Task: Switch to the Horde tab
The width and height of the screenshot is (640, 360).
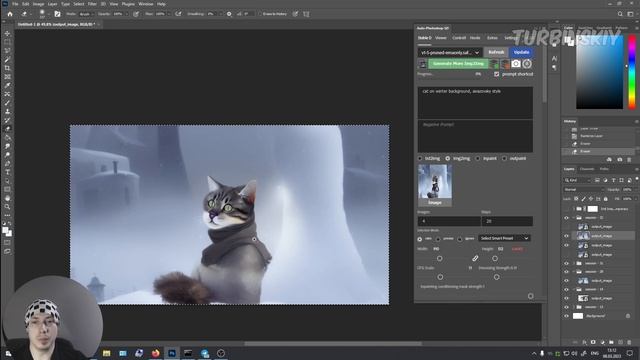Action: pos(475,38)
